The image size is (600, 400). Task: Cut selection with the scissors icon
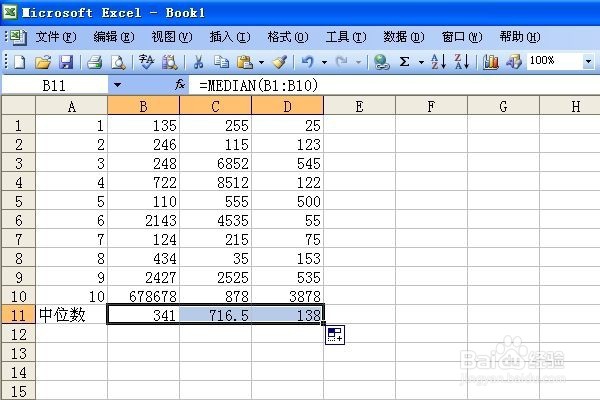pos(198,62)
